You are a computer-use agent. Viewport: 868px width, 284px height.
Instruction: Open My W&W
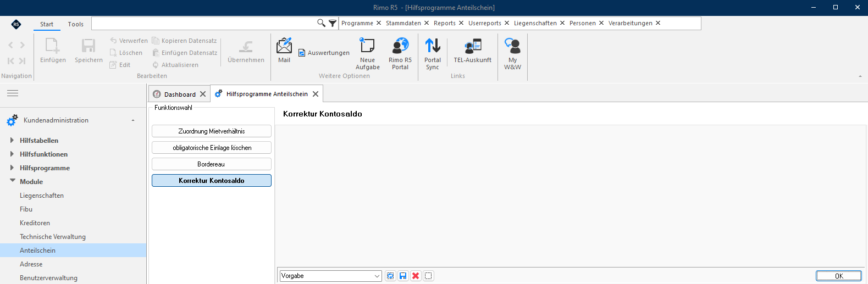512,53
